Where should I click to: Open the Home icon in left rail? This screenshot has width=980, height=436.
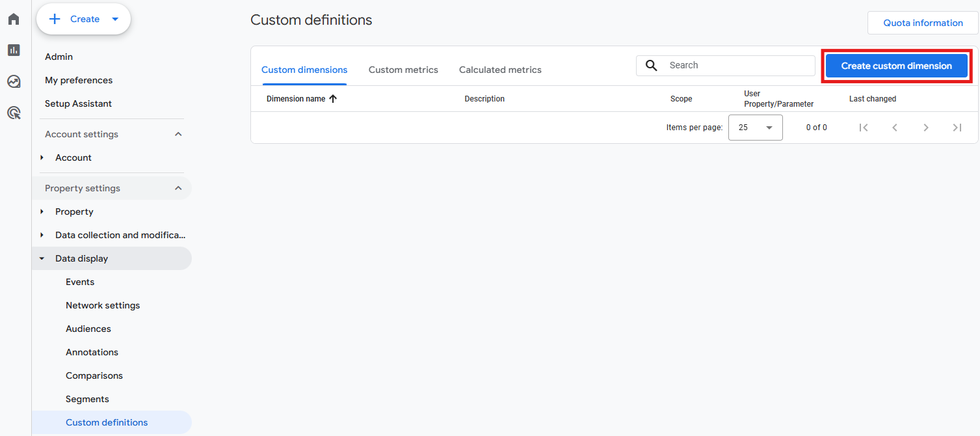pos(14,19)
